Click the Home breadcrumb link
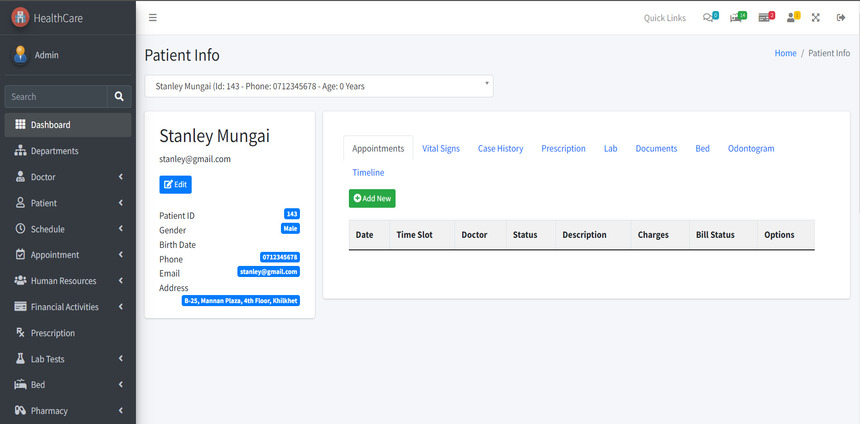Viewport: 860px width, 424px height. [x=785, y=53]
